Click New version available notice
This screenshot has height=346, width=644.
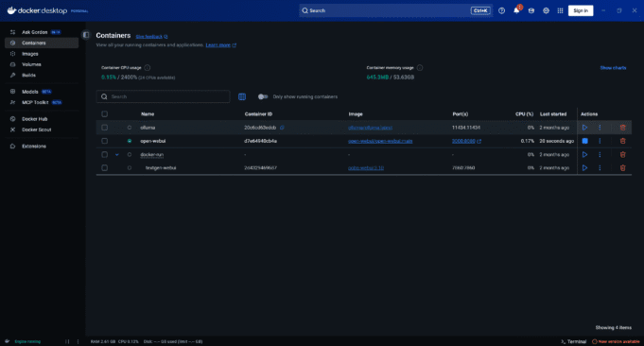(x=616, y=341)
